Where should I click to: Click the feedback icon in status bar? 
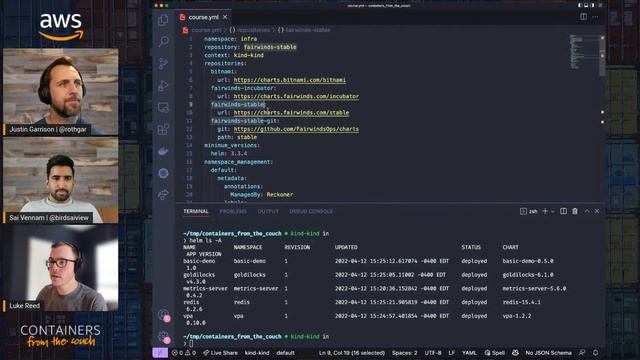582,353
